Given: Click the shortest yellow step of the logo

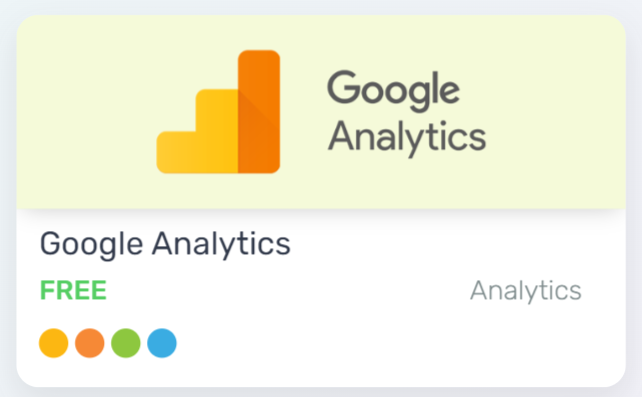Looking at the screenshot, I should click(176, 152).
